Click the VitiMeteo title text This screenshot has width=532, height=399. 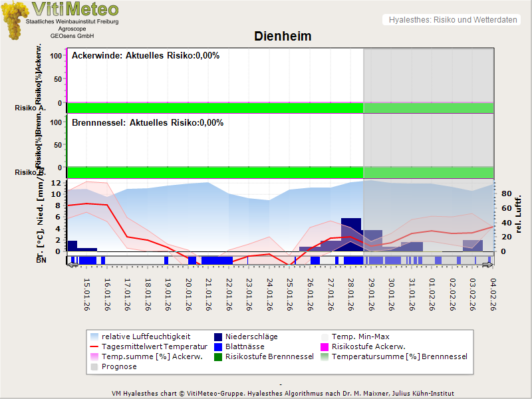click(x=74, y=9)
